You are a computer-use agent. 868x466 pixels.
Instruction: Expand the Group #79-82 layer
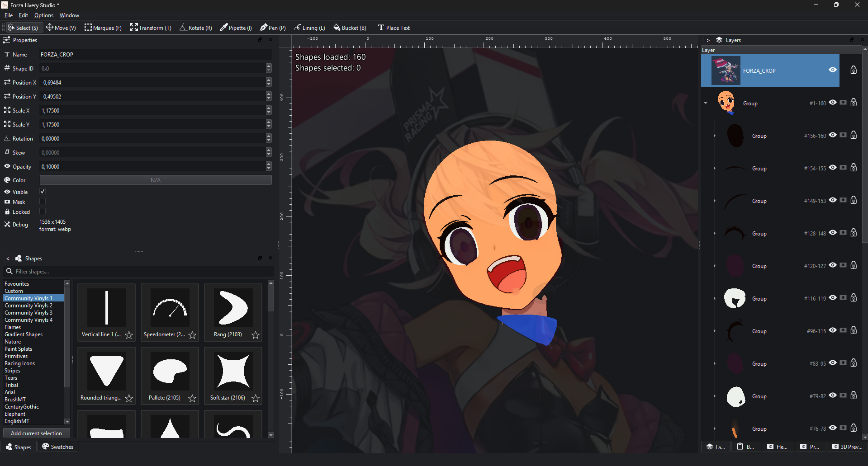715,396
